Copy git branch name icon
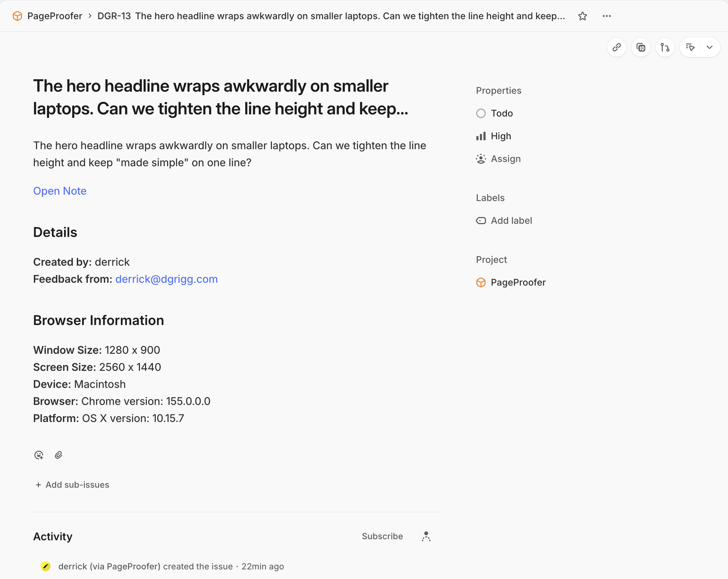The image size is (728, 579). pyautogui.click(x=665, y=47)
